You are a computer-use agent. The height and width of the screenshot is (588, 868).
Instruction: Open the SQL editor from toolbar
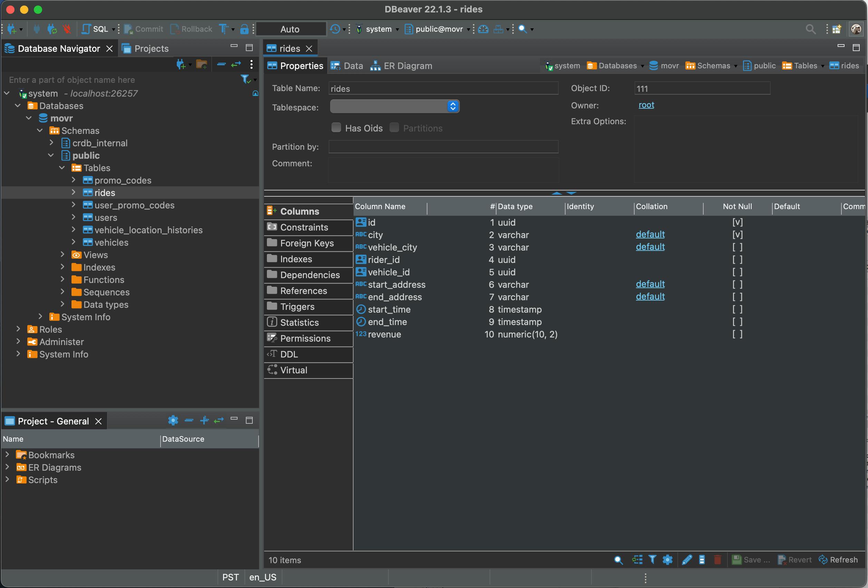[96, 29]
